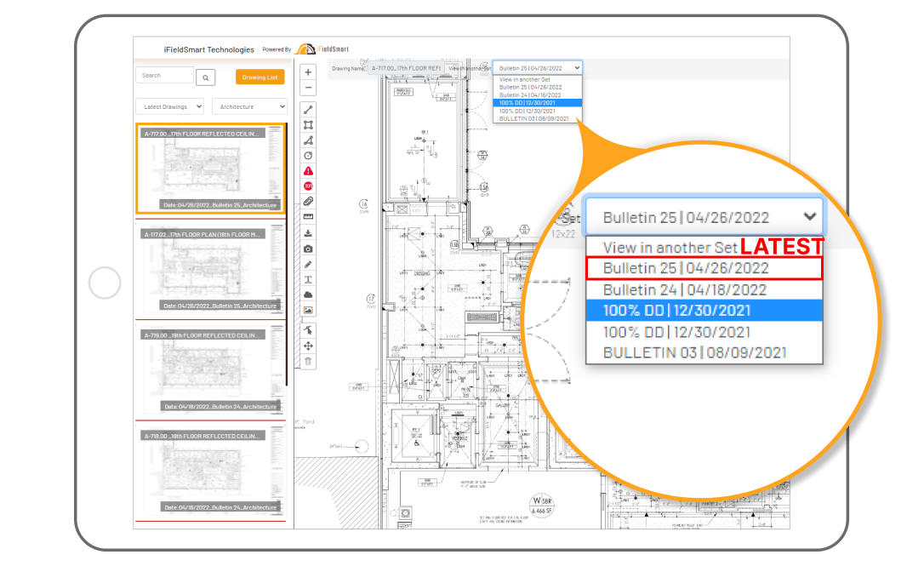
Task: Click the camera capture icon
Action: pyautogui.click(x=308, y=247)
